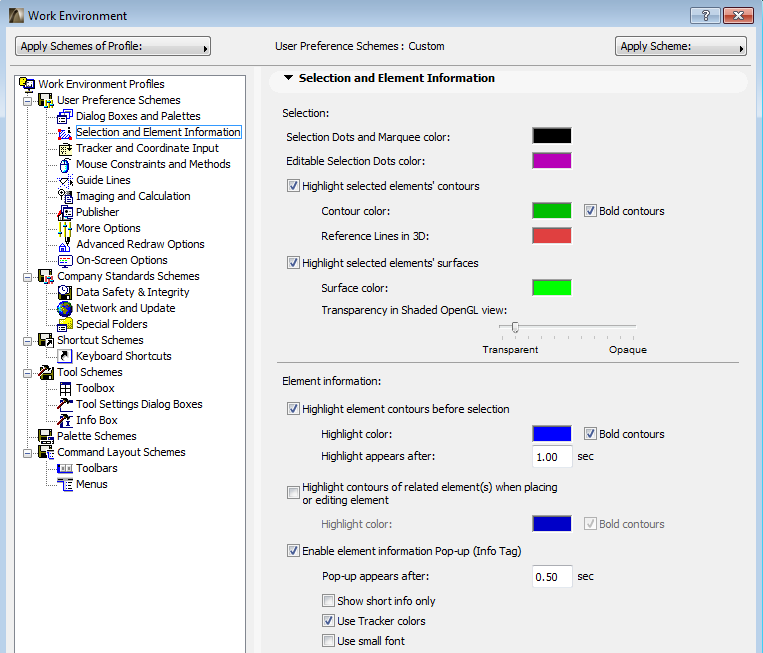The width and height of the screenshot is (763, 653).
Task: Click the Highlight appears after field
Action: tap(552, 457)
